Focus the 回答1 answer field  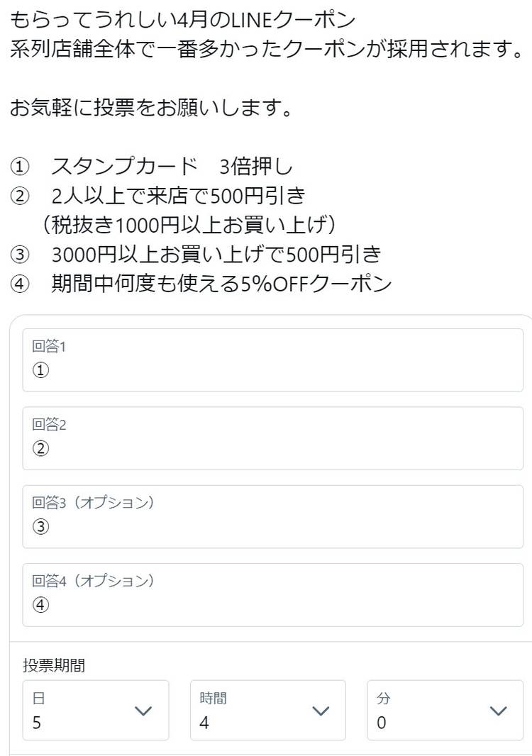click(x=273, y=360)
